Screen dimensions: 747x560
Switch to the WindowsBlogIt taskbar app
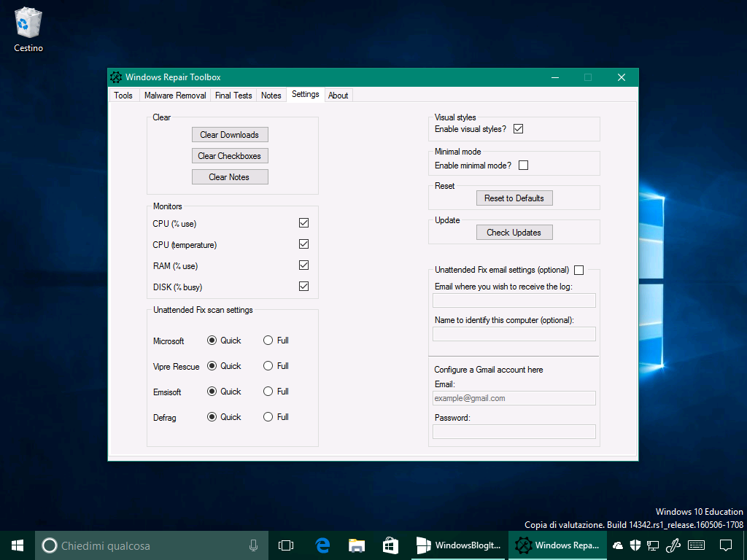tap(458, 545)
